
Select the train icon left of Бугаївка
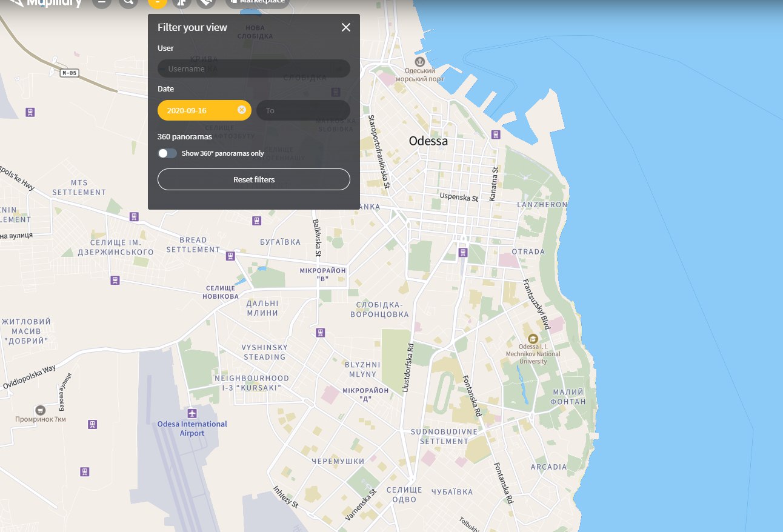coord(257,221)
